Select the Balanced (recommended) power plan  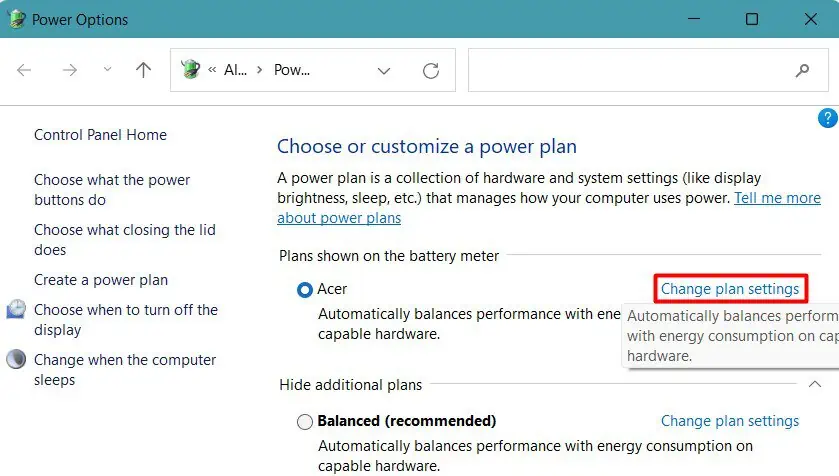[x=305, y=422]
